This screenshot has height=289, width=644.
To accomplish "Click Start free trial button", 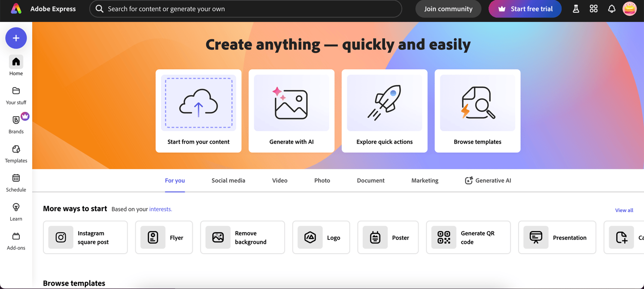I will [525, 9].
